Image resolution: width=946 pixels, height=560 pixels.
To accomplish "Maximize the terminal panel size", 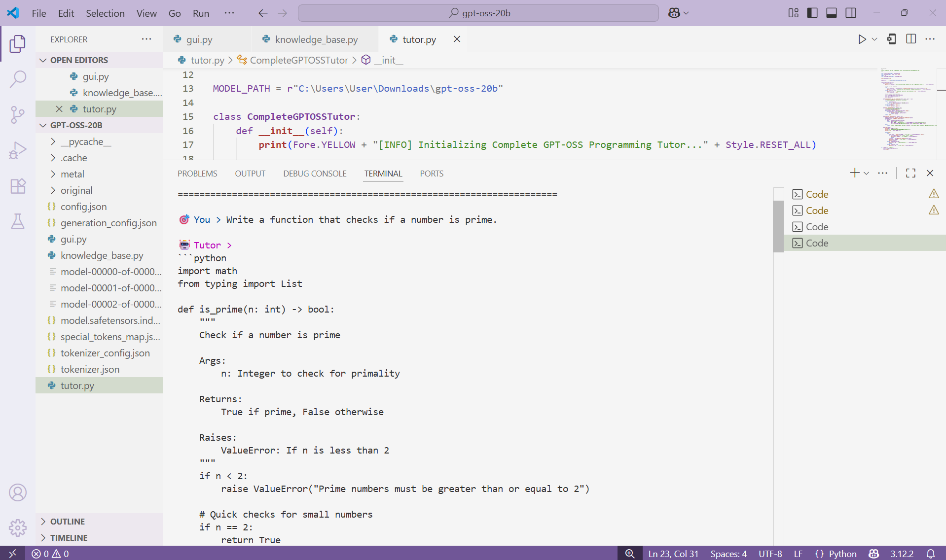I will coord(910,173).
